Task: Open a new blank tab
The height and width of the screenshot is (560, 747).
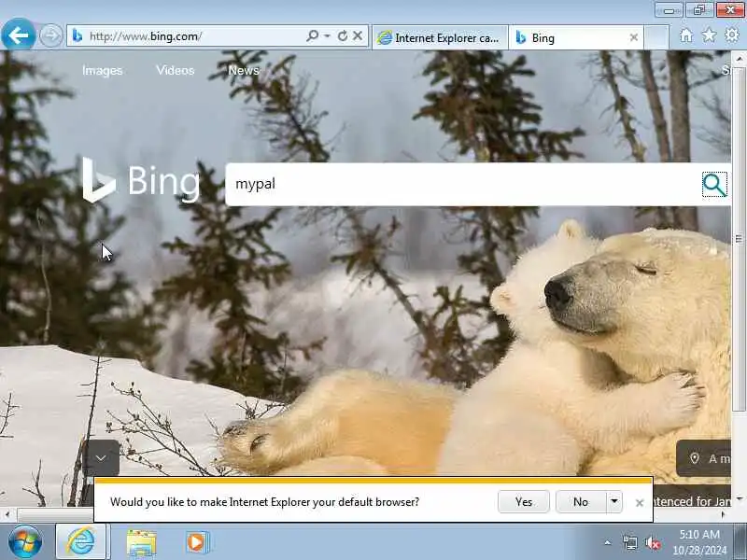Action: coord(656,37)
